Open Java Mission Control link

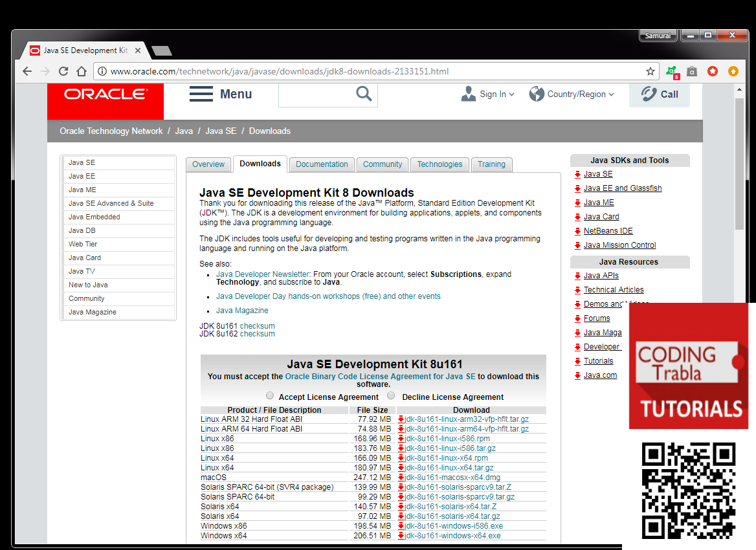click(x=619, y=245)
